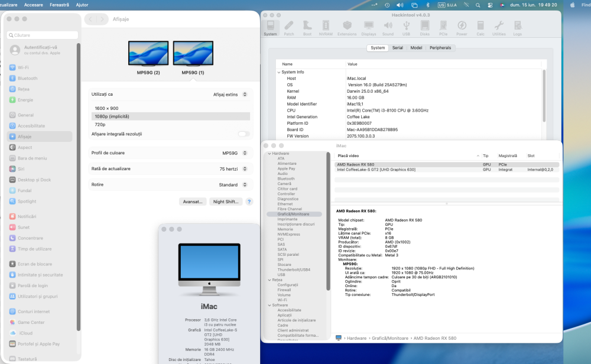Viewport: 591px width, 364px height.
Task: Select the 720p resolution option
Action: 170,124
